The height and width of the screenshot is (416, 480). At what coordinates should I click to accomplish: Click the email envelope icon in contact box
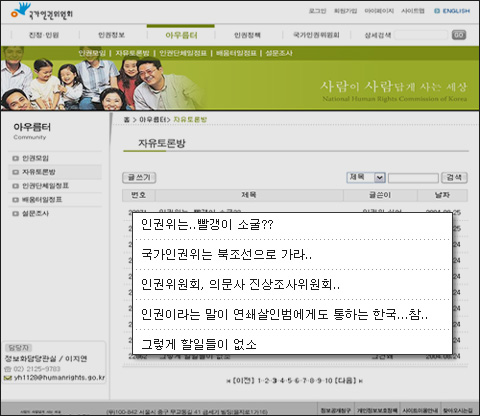(x=8, y=378)
